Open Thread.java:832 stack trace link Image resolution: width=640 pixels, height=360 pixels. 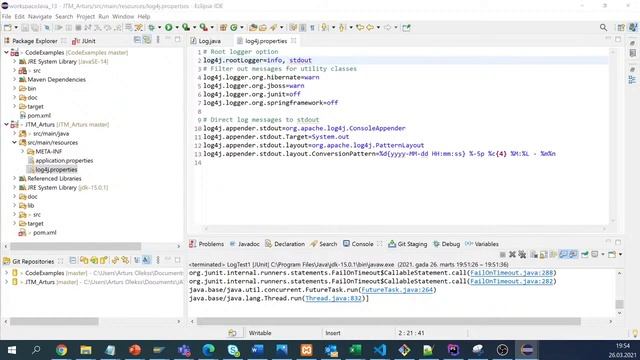pos(333,298)
